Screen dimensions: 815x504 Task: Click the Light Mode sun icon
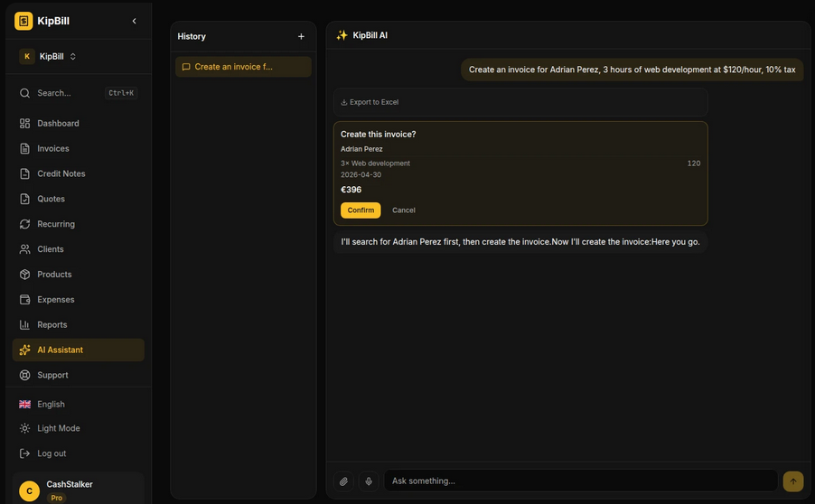(24, 429)
